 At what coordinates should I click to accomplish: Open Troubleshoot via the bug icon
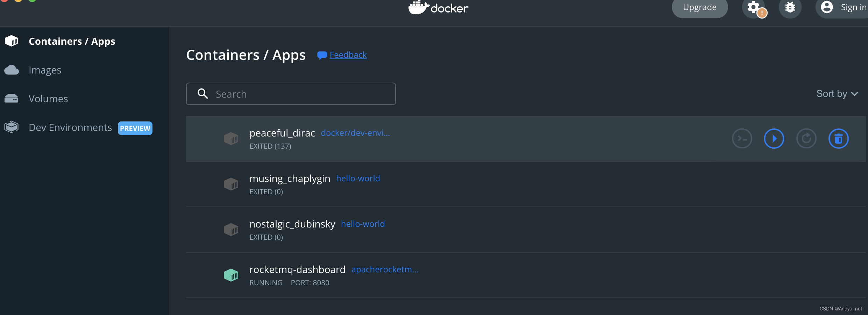[x=790, y=8]
